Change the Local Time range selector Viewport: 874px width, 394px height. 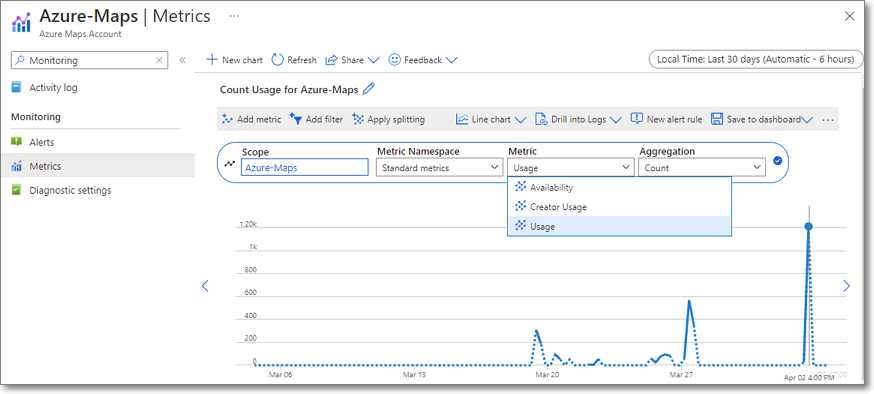click(755, 60)
